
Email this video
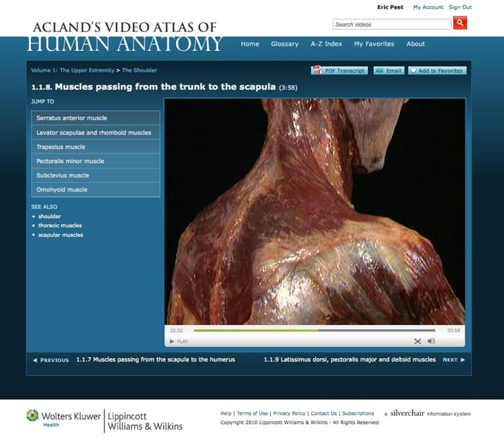coord(388,71)
